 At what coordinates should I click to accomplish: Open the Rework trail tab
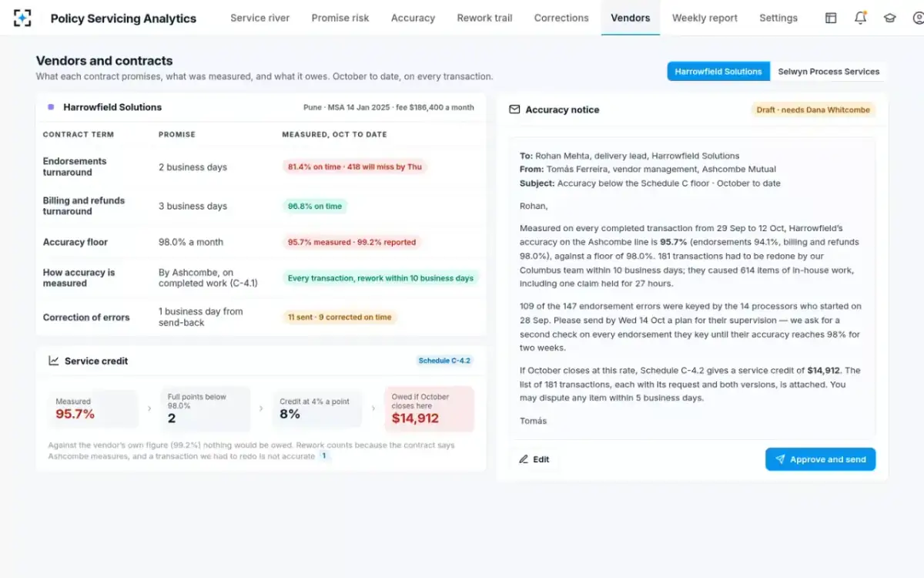(484, 18)
